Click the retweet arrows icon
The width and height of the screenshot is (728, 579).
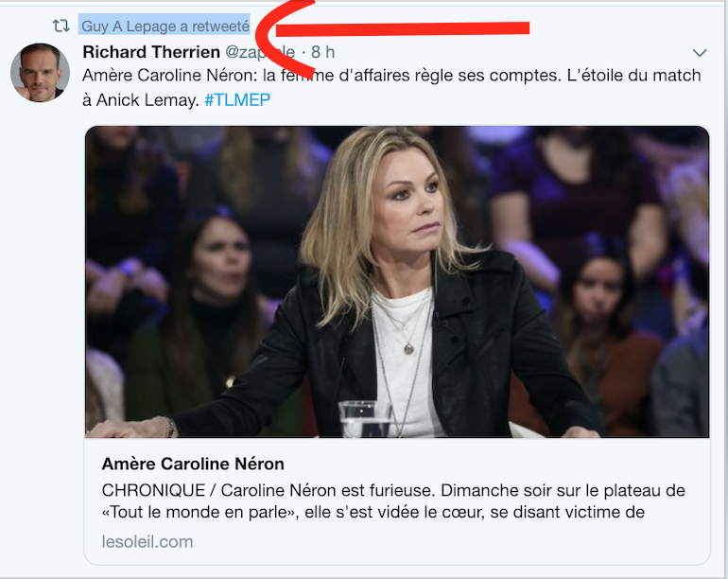pos(61,26)
